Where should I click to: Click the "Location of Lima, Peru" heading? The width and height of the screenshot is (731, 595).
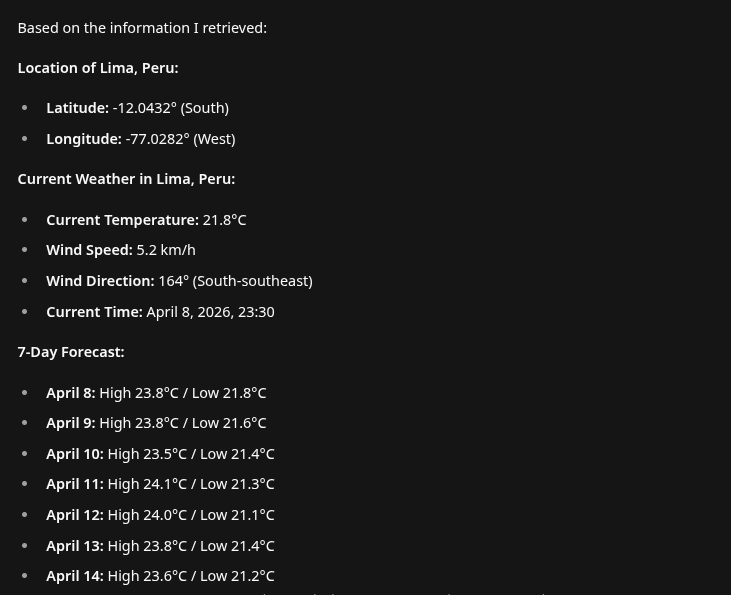pos(98,68)
